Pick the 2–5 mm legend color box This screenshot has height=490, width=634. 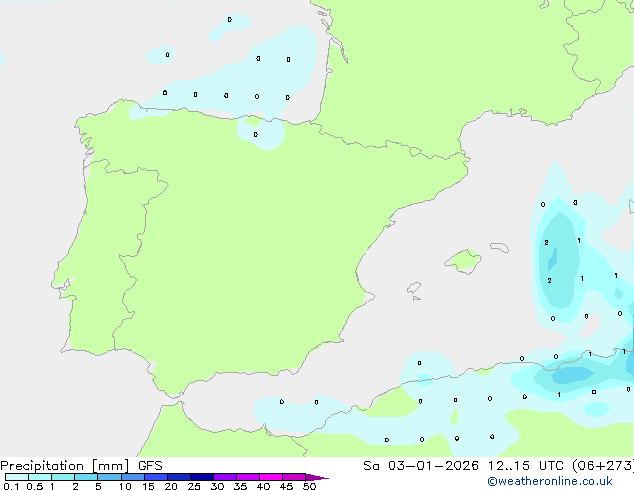click(86, 477)
